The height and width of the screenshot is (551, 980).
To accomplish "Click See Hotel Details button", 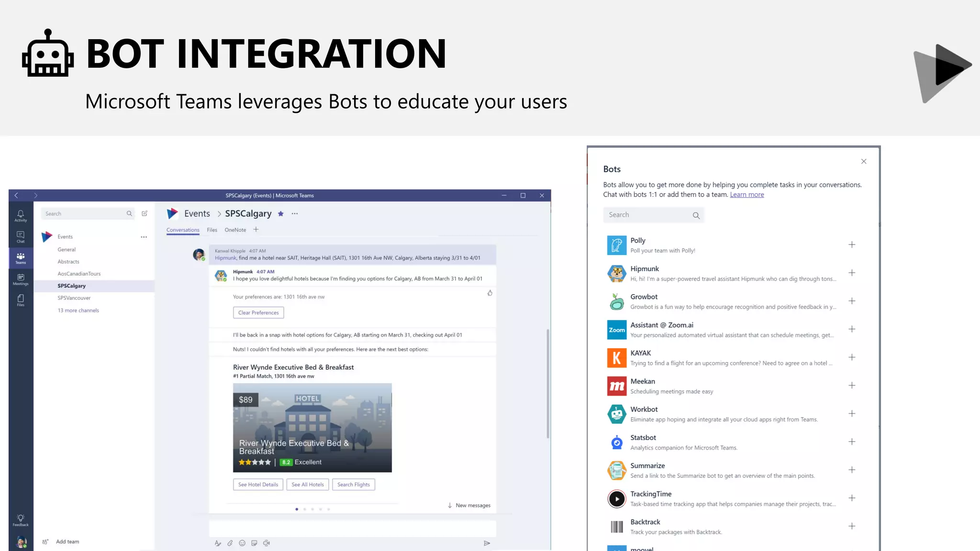I will click(258, 485).
